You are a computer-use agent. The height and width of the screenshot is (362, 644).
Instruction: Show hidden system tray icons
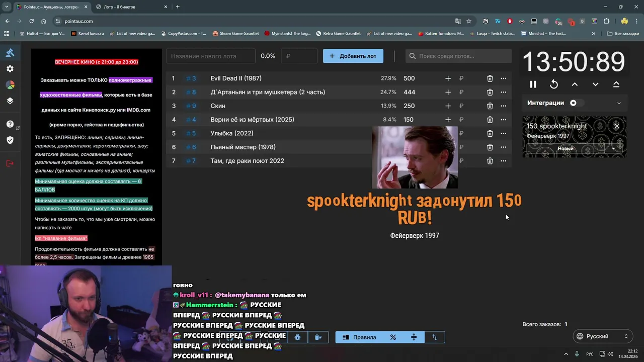(566, 354)
